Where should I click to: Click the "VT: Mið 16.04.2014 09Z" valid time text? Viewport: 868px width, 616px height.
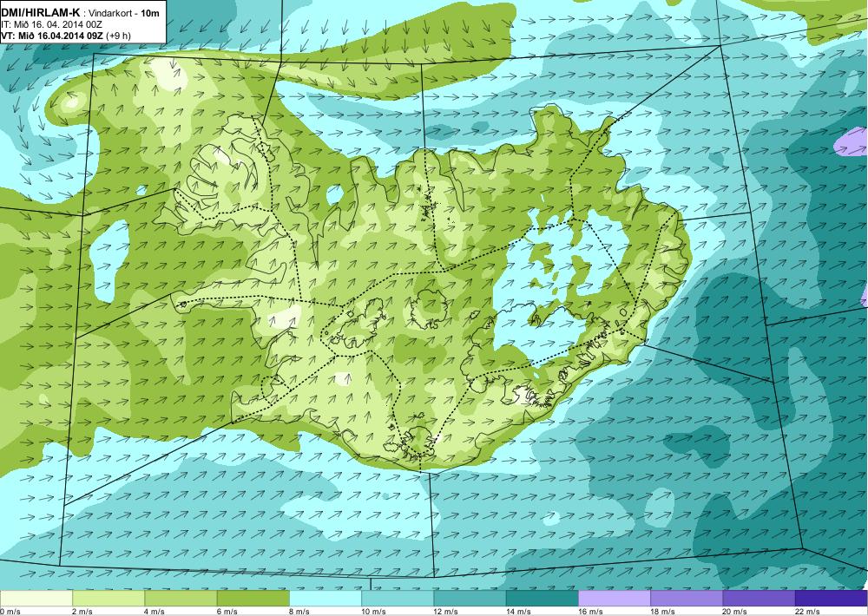pos(52,36)
